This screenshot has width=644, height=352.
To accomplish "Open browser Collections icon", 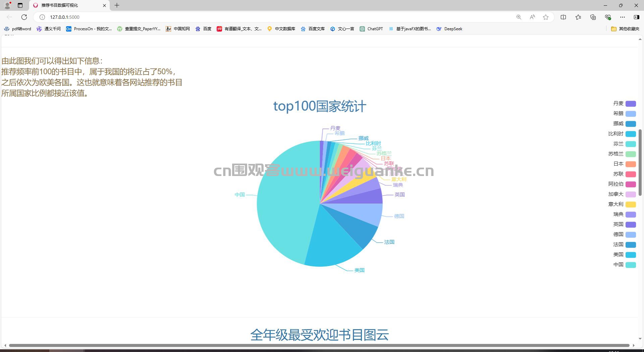I will 593,17.
